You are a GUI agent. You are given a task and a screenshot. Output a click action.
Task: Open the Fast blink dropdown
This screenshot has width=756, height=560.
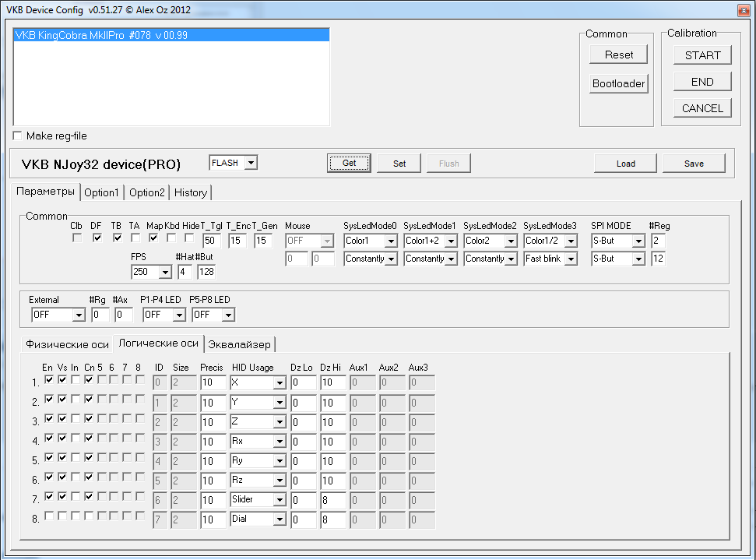pos(571,259)
